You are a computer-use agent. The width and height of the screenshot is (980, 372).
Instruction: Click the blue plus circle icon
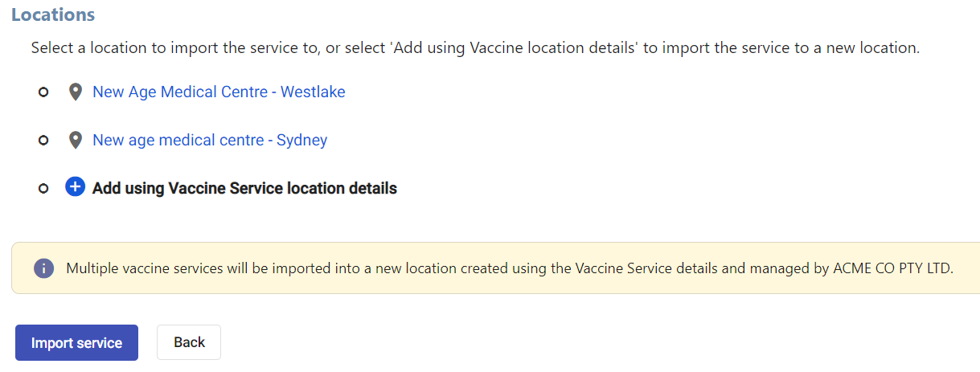75,188
